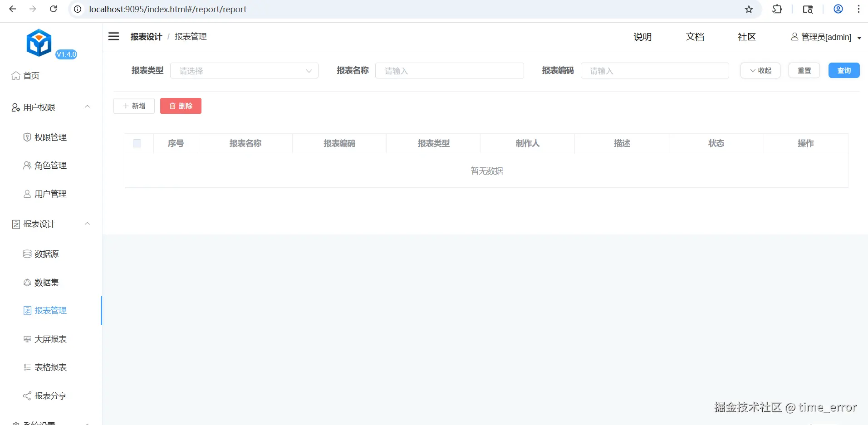Focus the 报表编码 input field
This screenshot has width=868, height=425.
[x=655, y=71]
